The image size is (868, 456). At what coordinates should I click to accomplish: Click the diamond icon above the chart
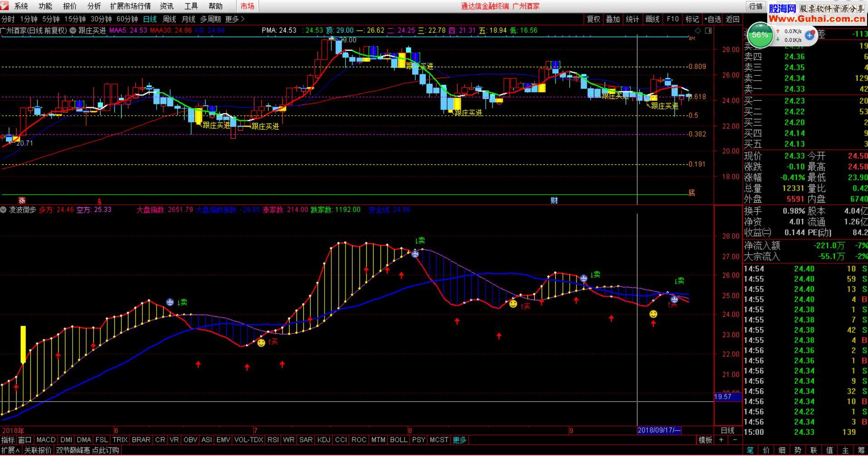pos(698,31)
